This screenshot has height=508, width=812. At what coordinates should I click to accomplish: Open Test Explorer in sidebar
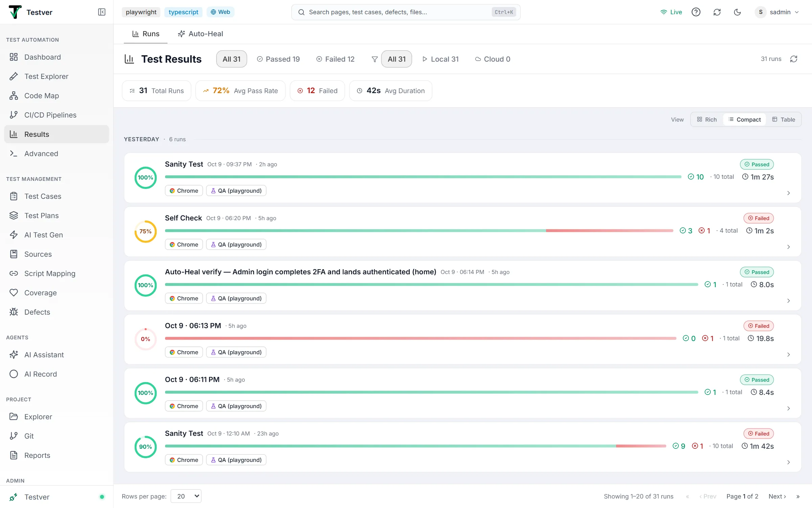coord(57,76)
